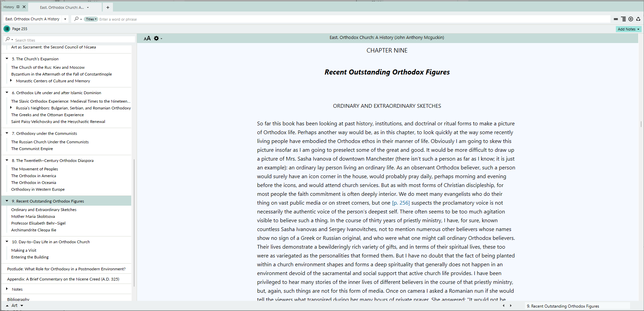This screenshot has width=644, height=311.
Task: Open 'The Russian Church Under the Communists'
Action: click(x=50, y=142)
